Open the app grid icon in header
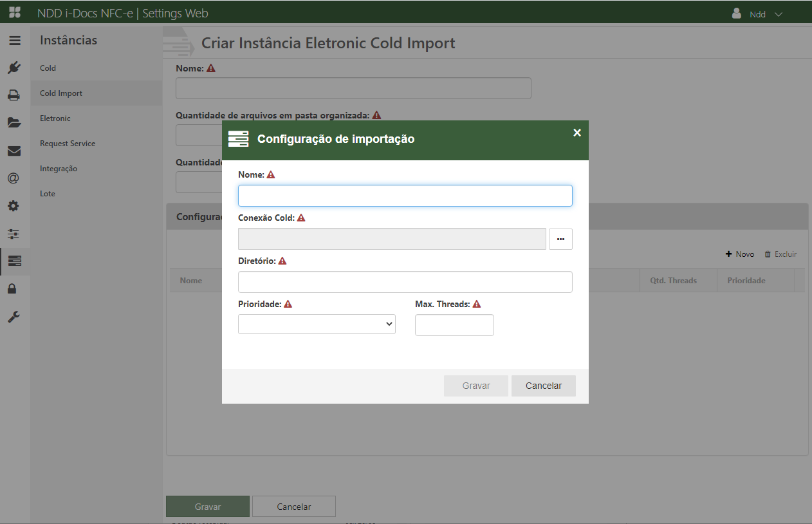This screenshot has width=812, height=524. [x=14, y=13]
